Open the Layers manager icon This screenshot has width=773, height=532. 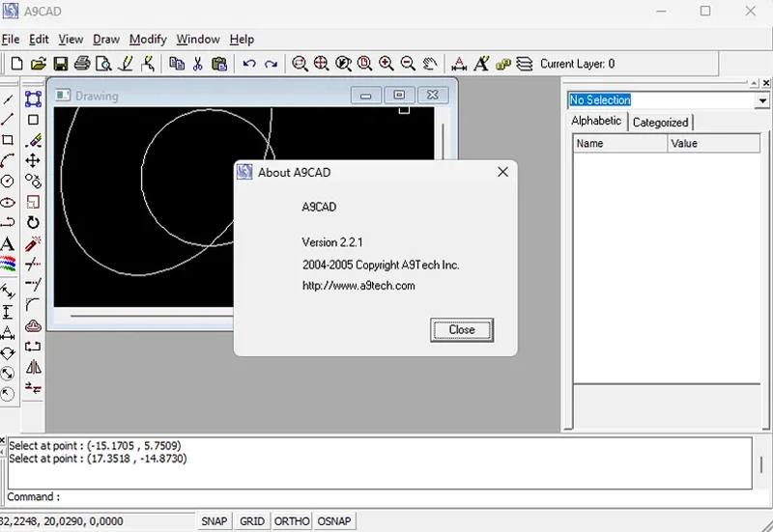click(x=524, y=64)
